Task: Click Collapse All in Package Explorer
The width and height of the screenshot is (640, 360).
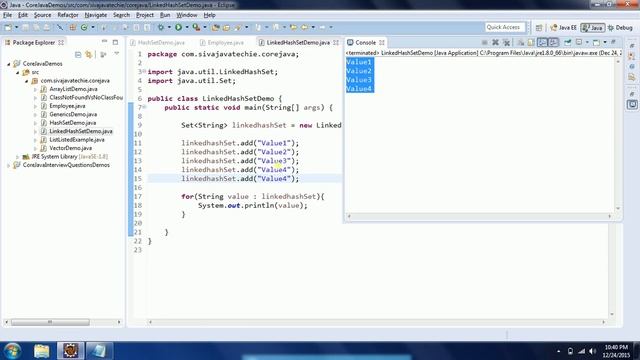Action: tap(78, 54)
